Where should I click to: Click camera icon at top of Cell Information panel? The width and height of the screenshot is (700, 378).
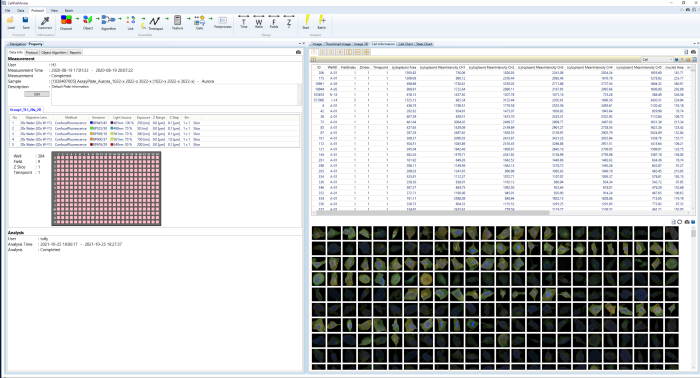693,52
